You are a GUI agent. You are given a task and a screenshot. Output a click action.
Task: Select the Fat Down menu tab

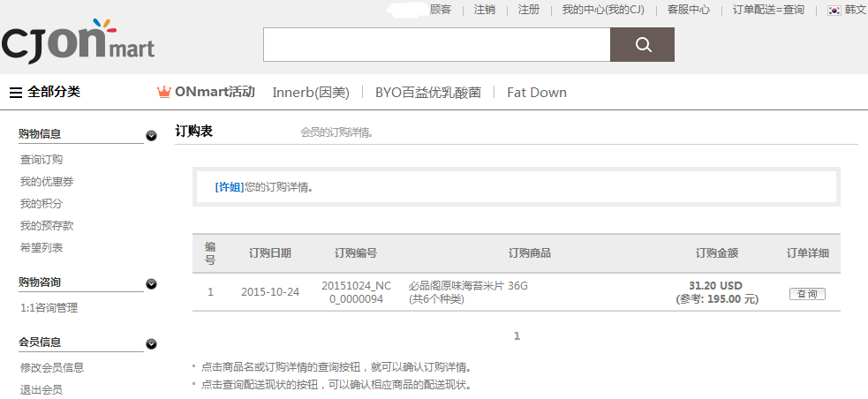537,92
